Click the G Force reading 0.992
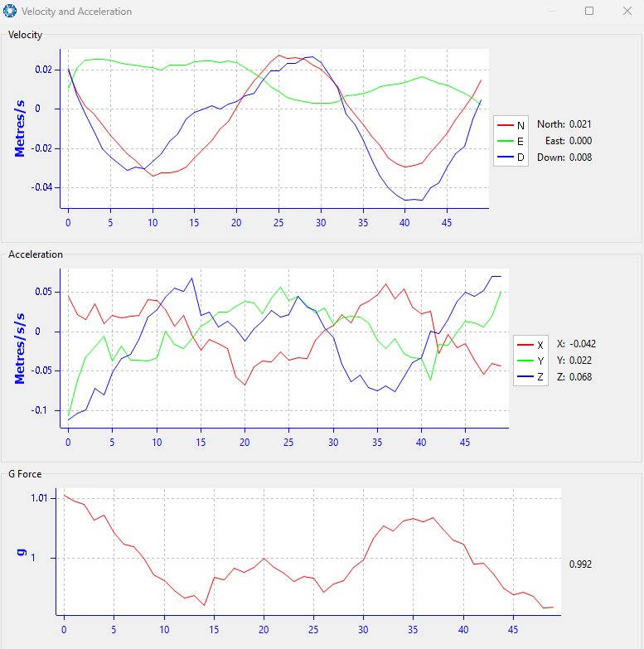This screenshot has height=649, width=644. point(580,564)
